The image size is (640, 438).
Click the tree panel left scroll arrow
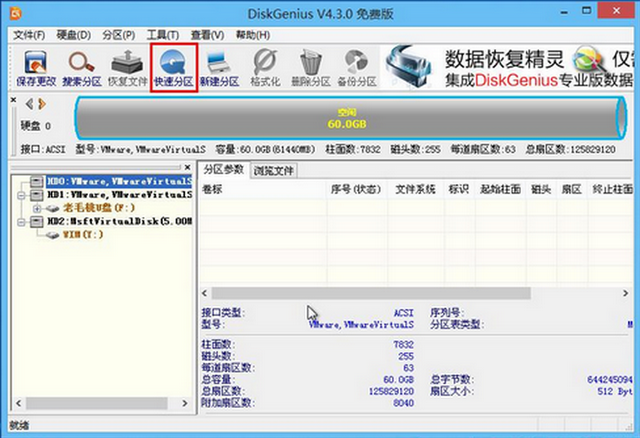pos(18,403)
